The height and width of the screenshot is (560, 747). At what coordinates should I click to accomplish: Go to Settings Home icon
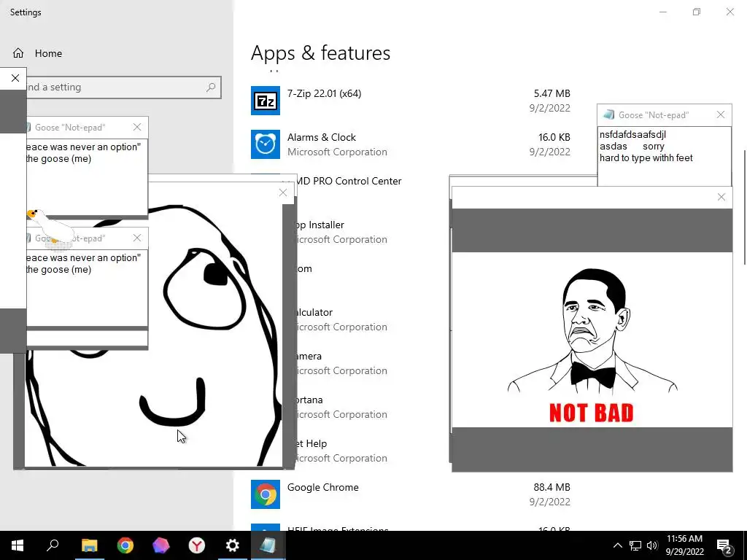coord(18,53)
